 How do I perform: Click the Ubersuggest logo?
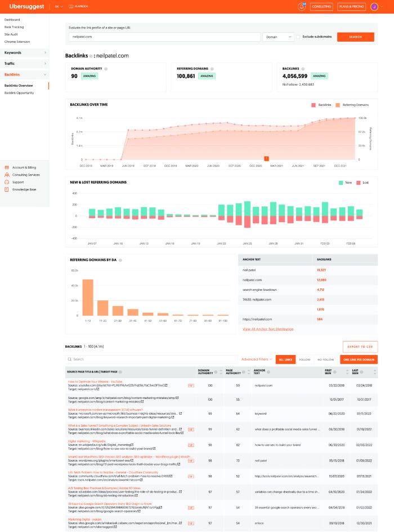(27, 6)
